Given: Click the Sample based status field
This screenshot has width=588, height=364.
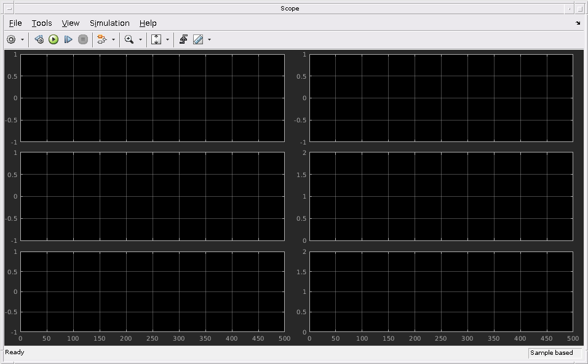Looking at the screenshot, I should pos(555,353).
